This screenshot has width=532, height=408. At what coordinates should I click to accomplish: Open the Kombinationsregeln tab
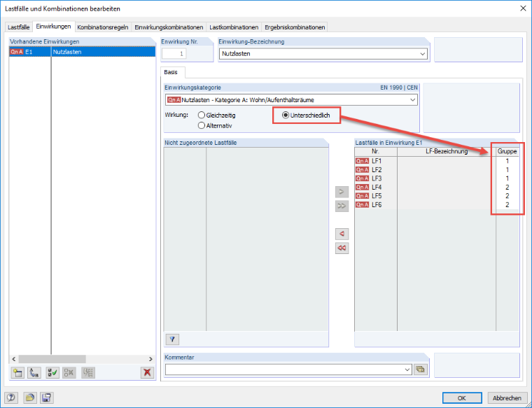point(103,27)
